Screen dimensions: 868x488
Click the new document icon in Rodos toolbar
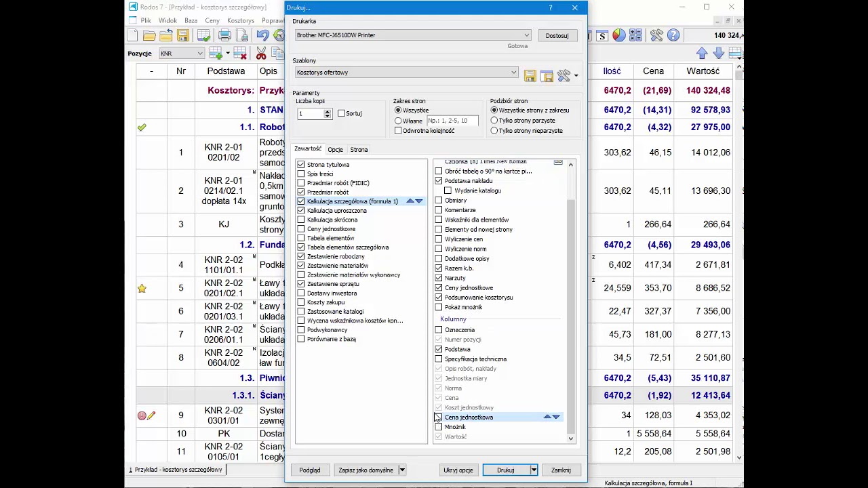(133, 35)
